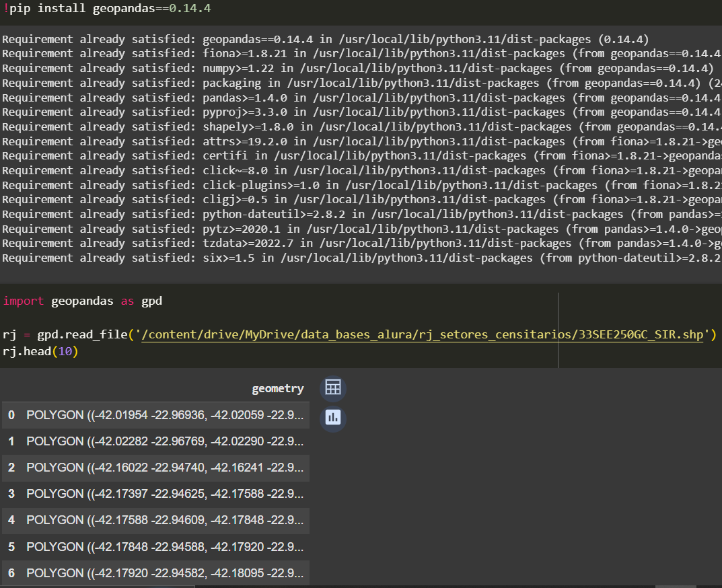Select row 2 geometry cell starting -42.16022

coord(165,468)
